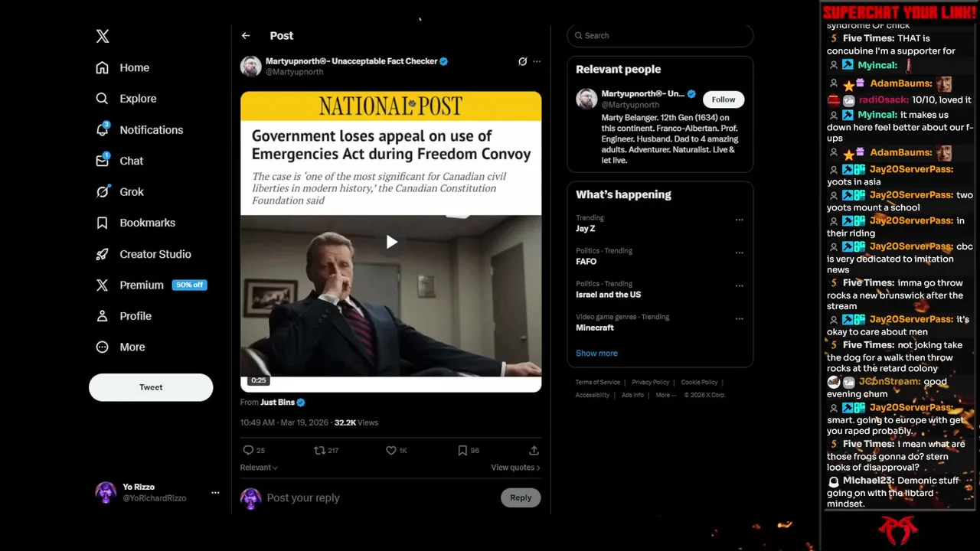
Task: Click the white Tweet button
Action: click(151, 387)
